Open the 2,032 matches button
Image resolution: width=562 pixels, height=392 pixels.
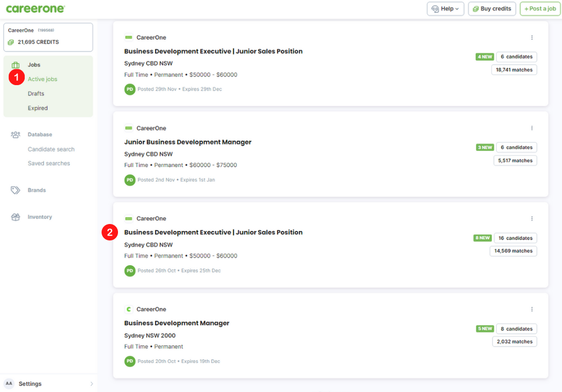(514, 341)
